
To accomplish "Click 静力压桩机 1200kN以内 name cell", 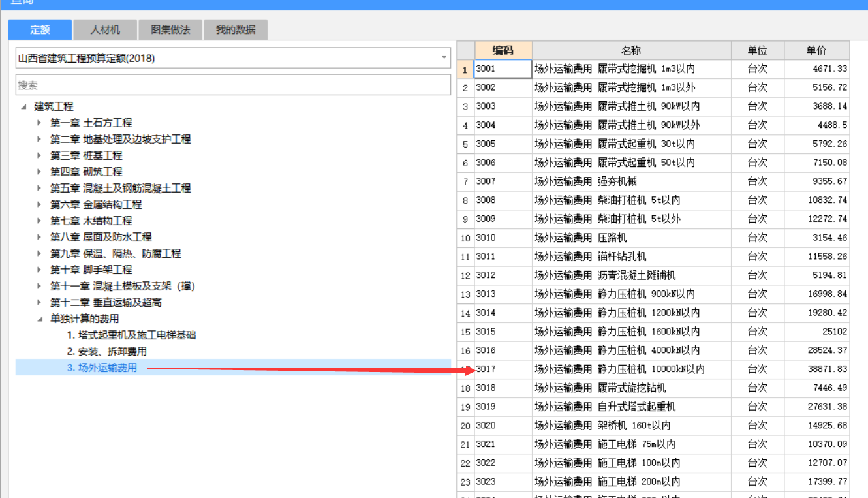I will click(631, 313).
